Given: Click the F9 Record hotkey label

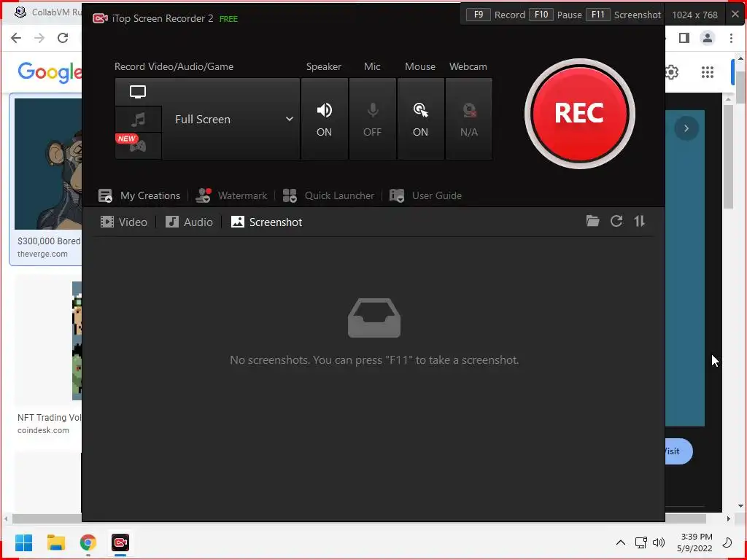Looking at the screenshot, I should tap(495, 15).
